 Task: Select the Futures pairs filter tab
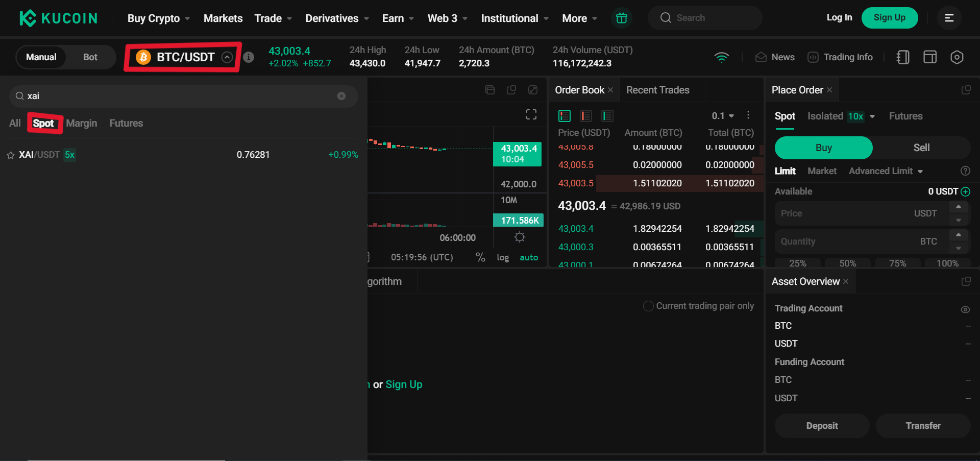point(126,123)
